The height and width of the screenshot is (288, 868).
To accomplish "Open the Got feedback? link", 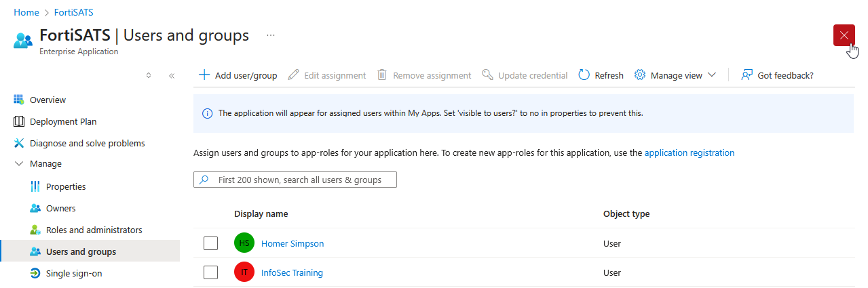I will (x=785, y=75).
